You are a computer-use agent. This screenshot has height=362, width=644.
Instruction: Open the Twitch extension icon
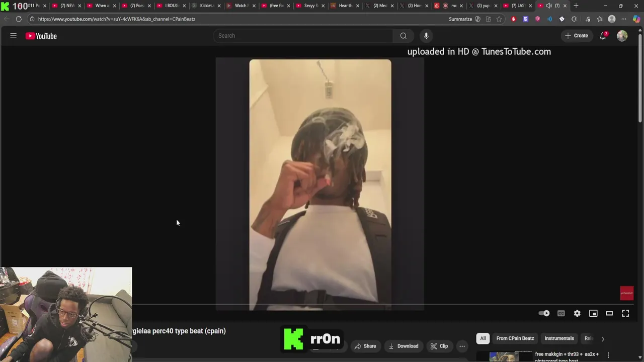click(526, 19)
